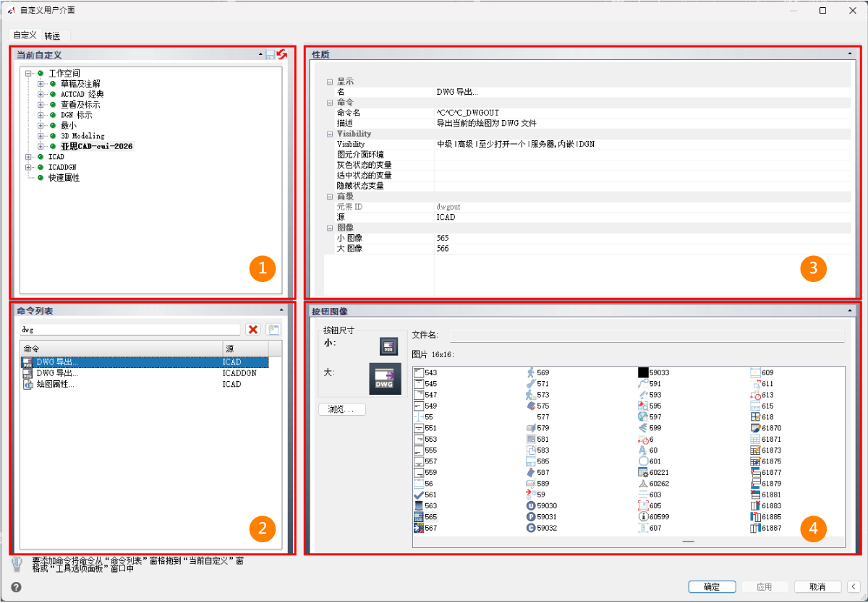Collapse the 显示 property group
The image size is (868, 603).
click(x=330, y=82)
